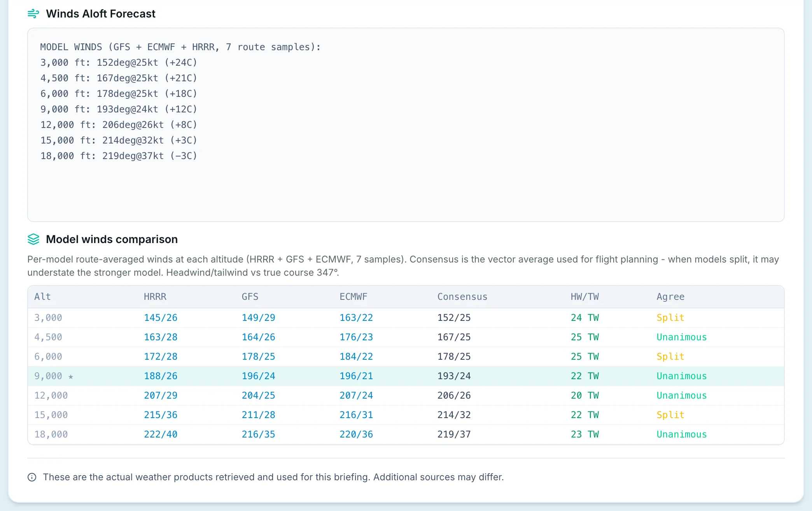Click the Split label in the 6,000 row
The image size is (812, 511).
670,357
